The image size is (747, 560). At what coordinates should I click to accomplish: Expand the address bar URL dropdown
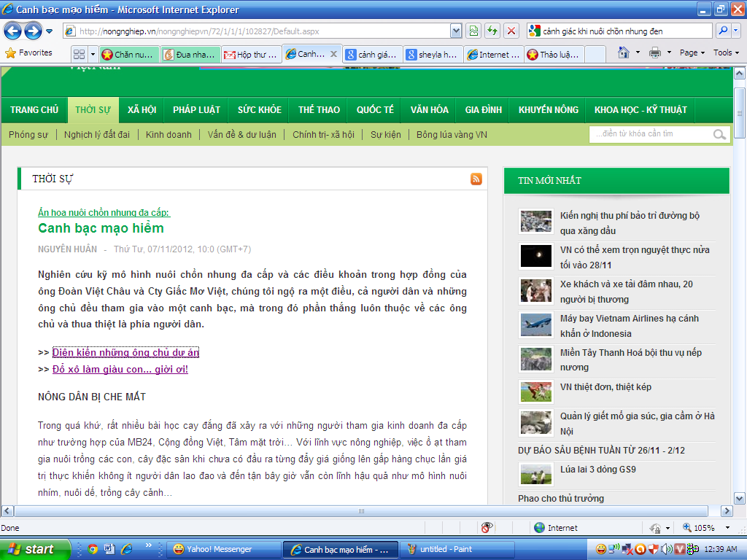(456, 31)
